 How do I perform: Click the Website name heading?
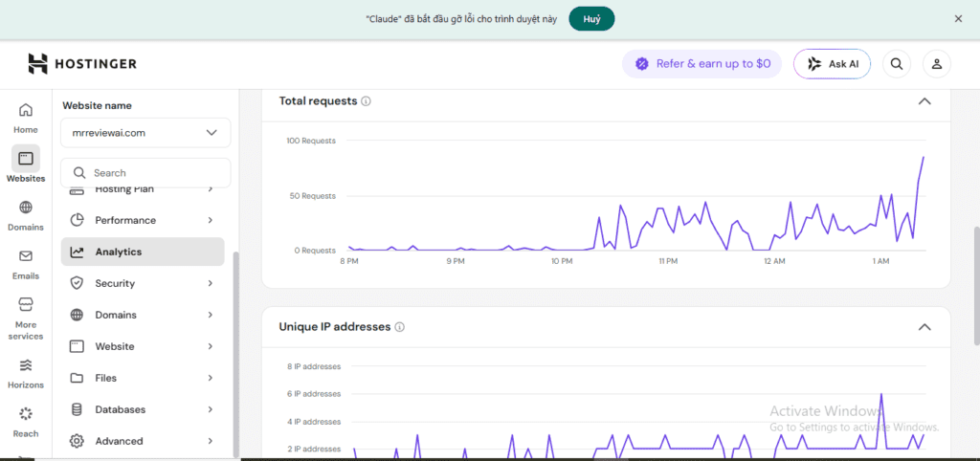pyautogui.click(x=97, y=105)
